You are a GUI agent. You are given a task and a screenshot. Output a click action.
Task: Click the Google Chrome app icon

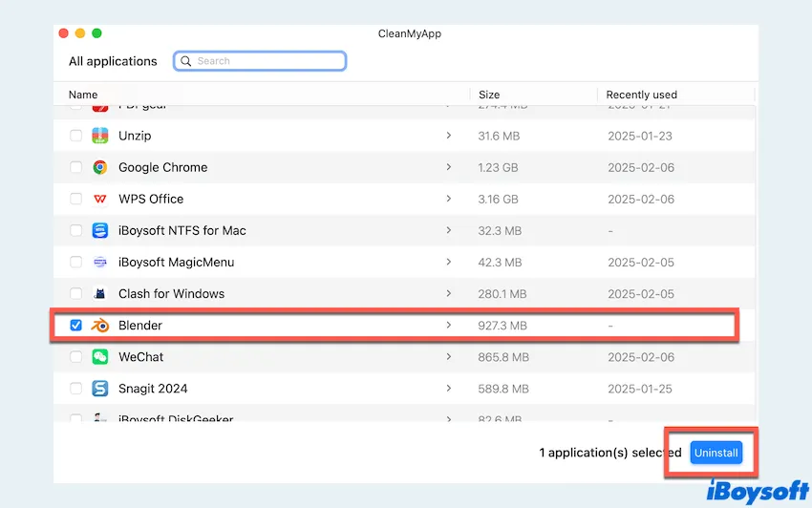100,167
